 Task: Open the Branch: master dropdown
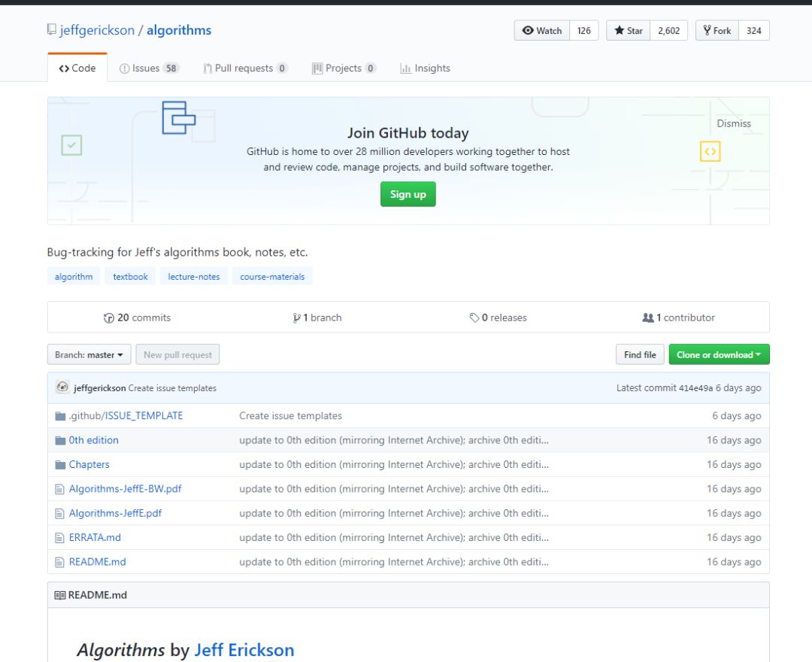[x=89, y=355]
